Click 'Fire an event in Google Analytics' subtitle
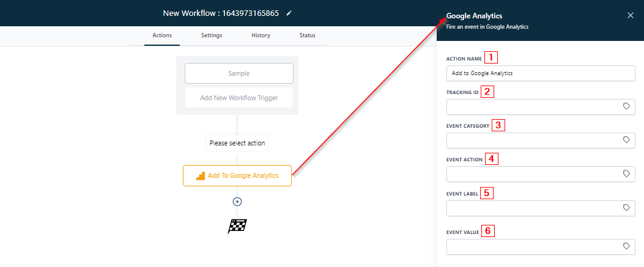The height and width of the screenshot is (267, 644). pos(487,27)
